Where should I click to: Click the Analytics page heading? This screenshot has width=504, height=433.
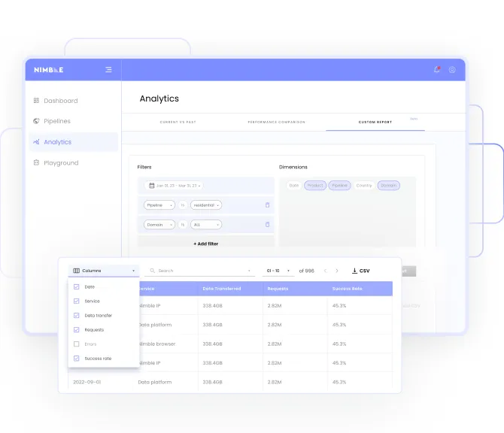pyautogui.click(x=159, y=98)
